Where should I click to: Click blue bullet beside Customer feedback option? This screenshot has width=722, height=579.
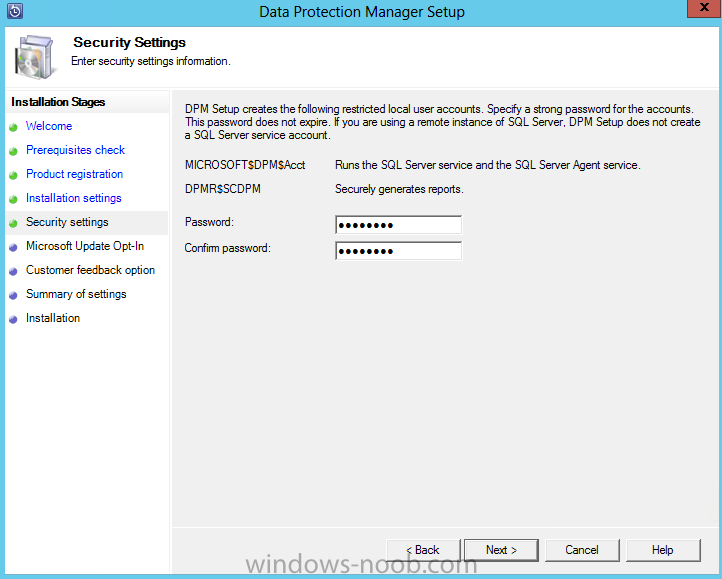[x=13, y=271]
